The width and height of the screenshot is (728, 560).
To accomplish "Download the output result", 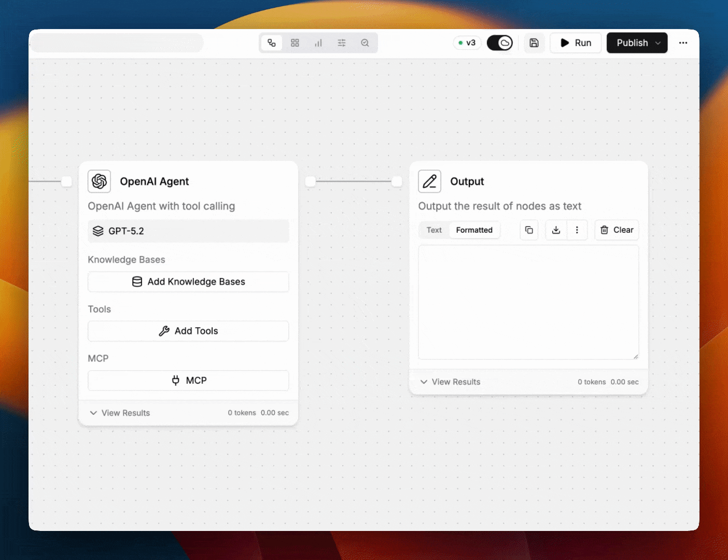I will 556,230.
